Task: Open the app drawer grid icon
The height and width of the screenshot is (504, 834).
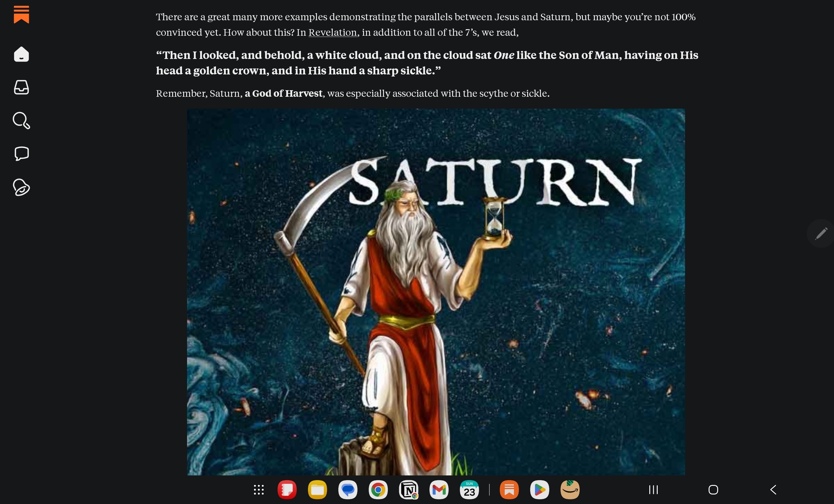Action: point(259,489)
